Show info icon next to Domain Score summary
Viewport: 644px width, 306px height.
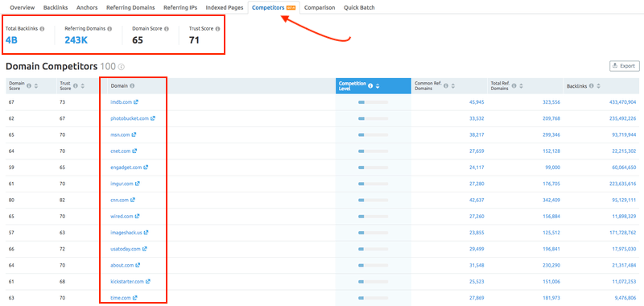pos(167,29)
